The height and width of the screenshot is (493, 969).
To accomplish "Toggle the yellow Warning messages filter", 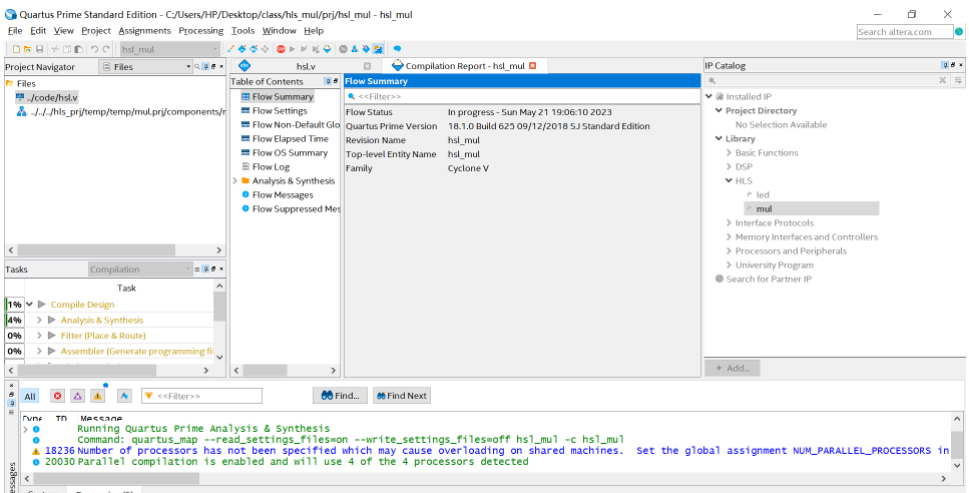I will click(x=97, y=396).
